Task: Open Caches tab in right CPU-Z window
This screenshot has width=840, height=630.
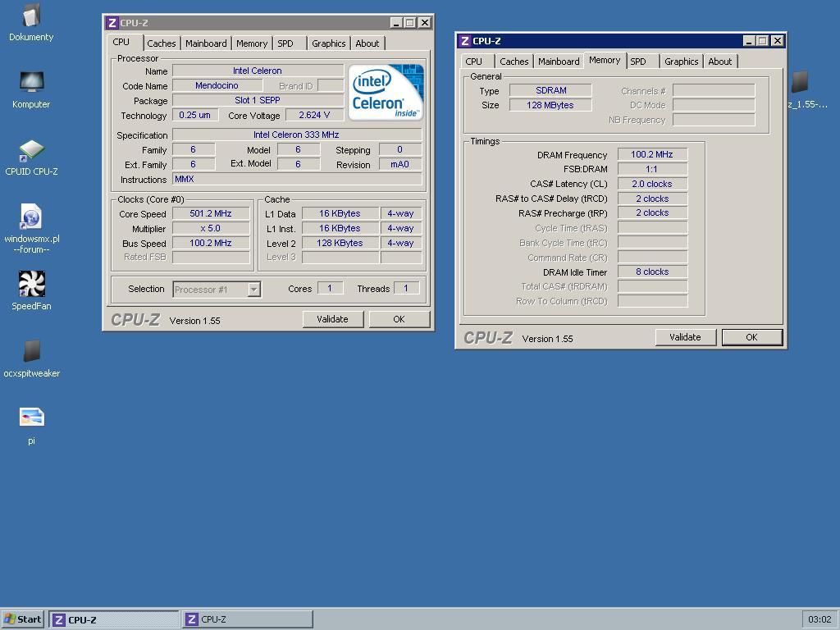Action: [x=514, y=62]
